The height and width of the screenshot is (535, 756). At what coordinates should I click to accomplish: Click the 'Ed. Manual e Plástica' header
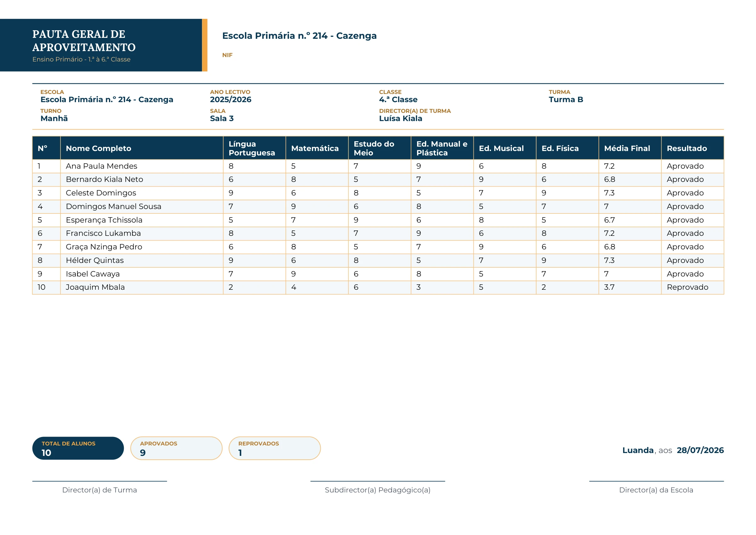[x=442, y=148]
